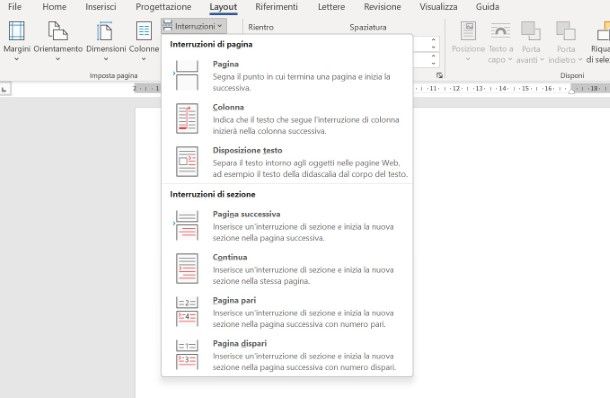The image size is (610, 398).
Task: Click the Posizione icon in Disponi
Action: click(468, 31)
